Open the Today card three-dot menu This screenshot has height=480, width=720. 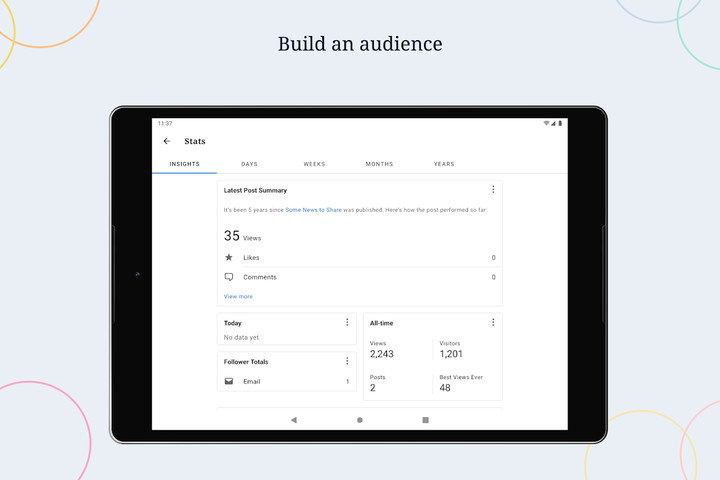coord(347,323)
